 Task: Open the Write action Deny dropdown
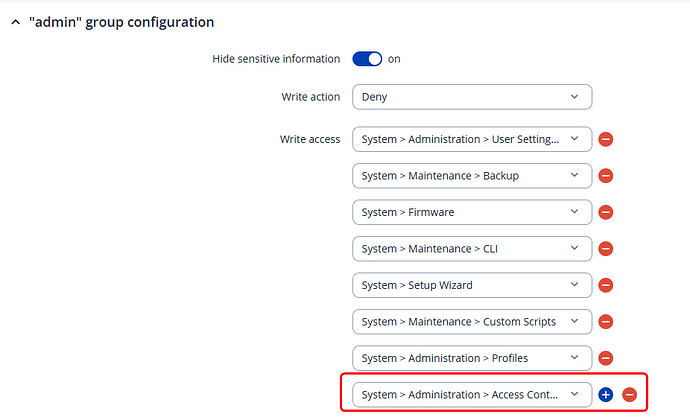pos(472,97)
